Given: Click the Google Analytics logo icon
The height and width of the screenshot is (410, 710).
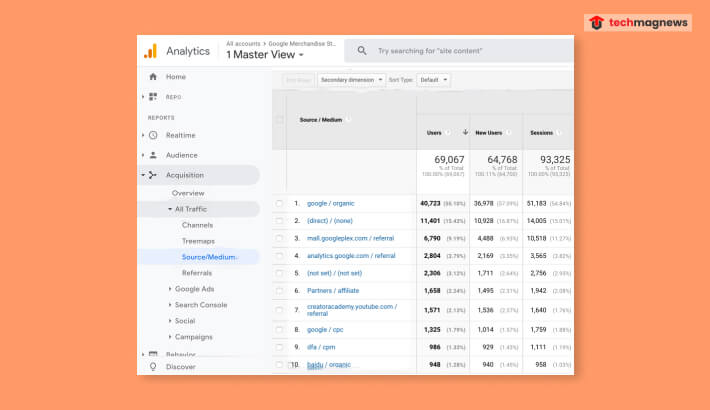Looking at the screenshot, I should point(150,51).
